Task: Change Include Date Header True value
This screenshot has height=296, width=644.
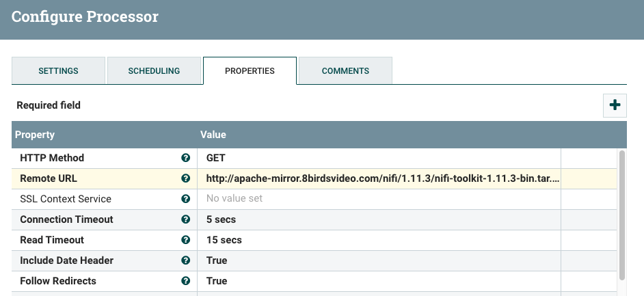Action: (x=379, y=260)
